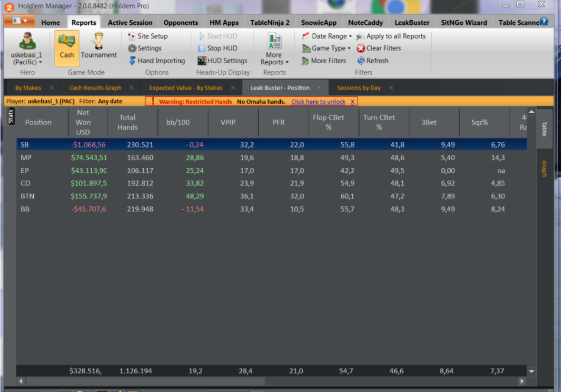
Task: Sort by Turn CBet % column
Action: tap(379, 122)
